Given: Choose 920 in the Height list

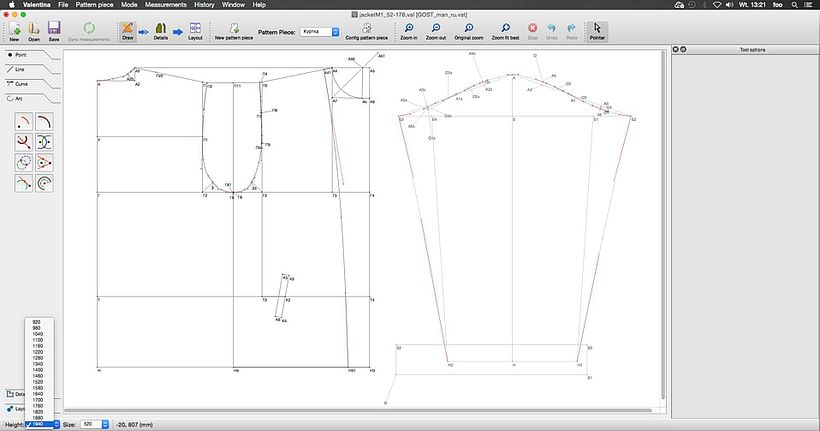Looking at the screenshot, I should pyautogui.click(x=39, y=322).
